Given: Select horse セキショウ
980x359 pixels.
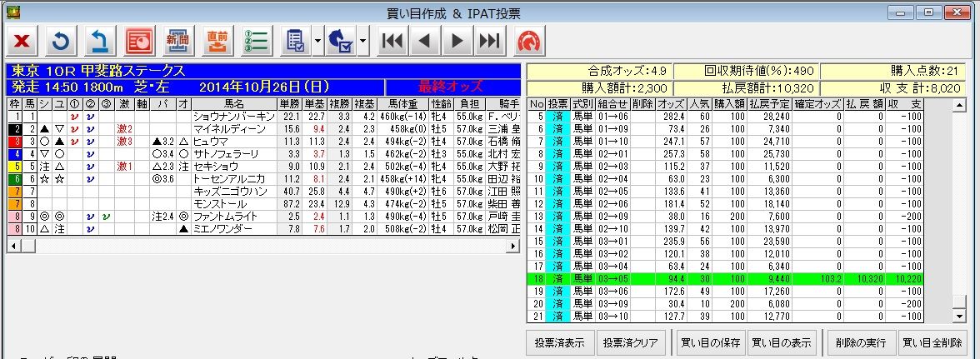Looking at the screenshot, I should point(233,167).
